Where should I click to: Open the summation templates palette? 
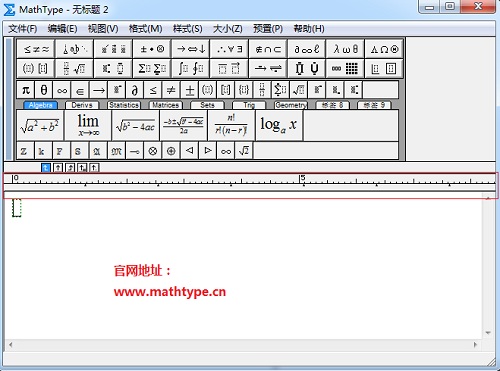click(x=152, y=69)
